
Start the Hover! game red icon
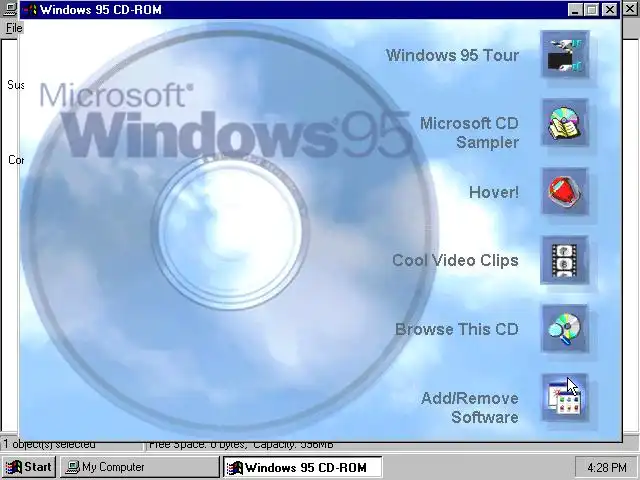565,191
